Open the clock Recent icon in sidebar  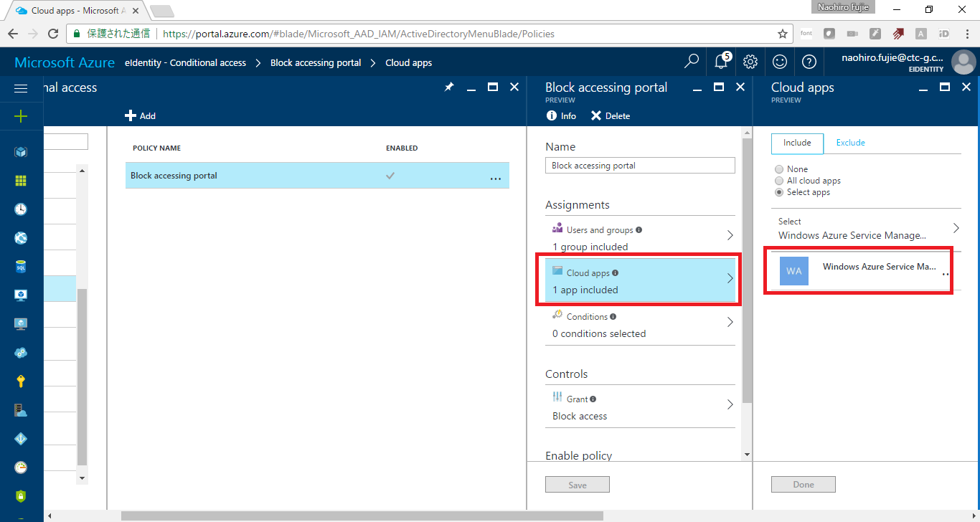click(x=21, y=209)
